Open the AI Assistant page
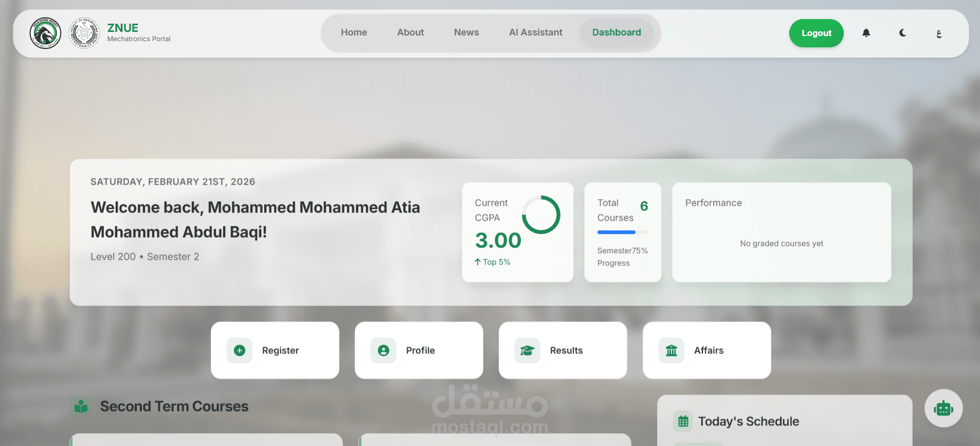 click(x=536, y=32)
